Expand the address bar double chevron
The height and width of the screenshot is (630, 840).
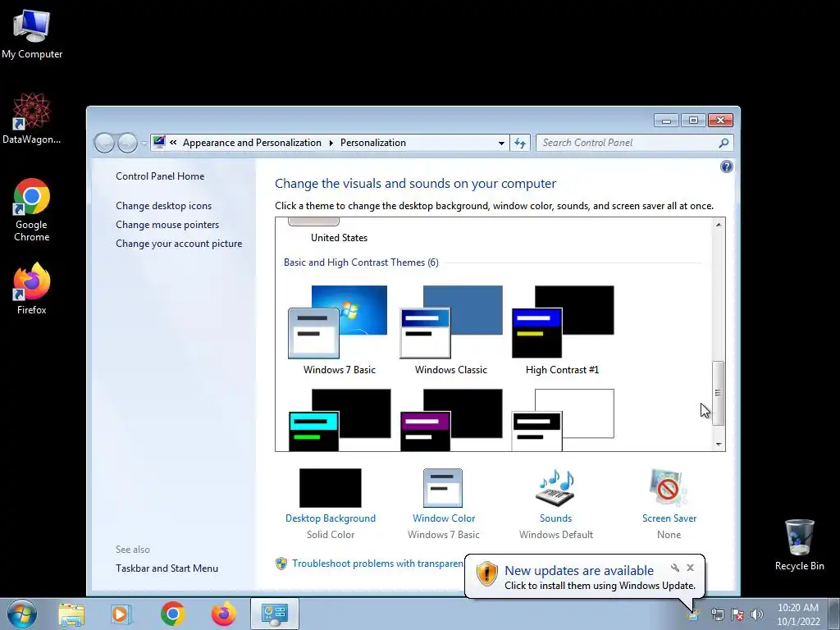point(173,143)
